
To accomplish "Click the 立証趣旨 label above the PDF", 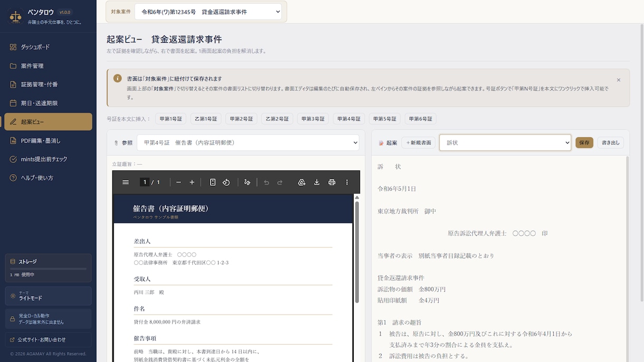I will (x=127, y=164).
